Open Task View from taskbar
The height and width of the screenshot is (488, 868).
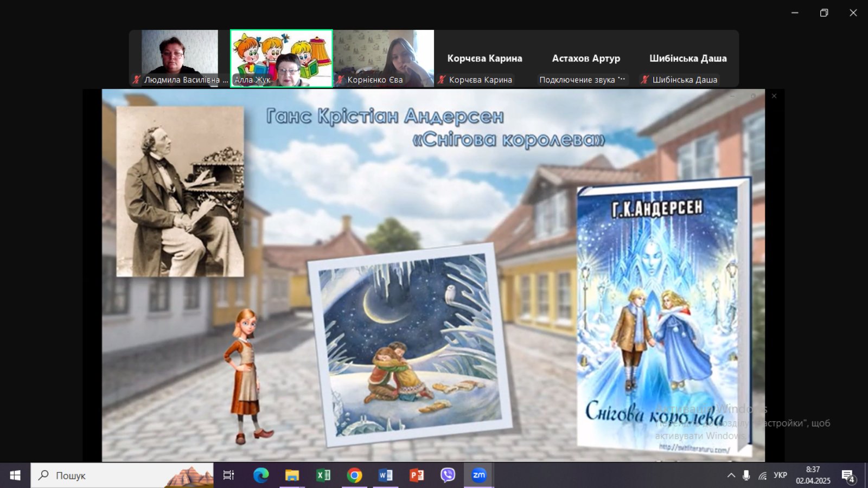click(228, 476)
